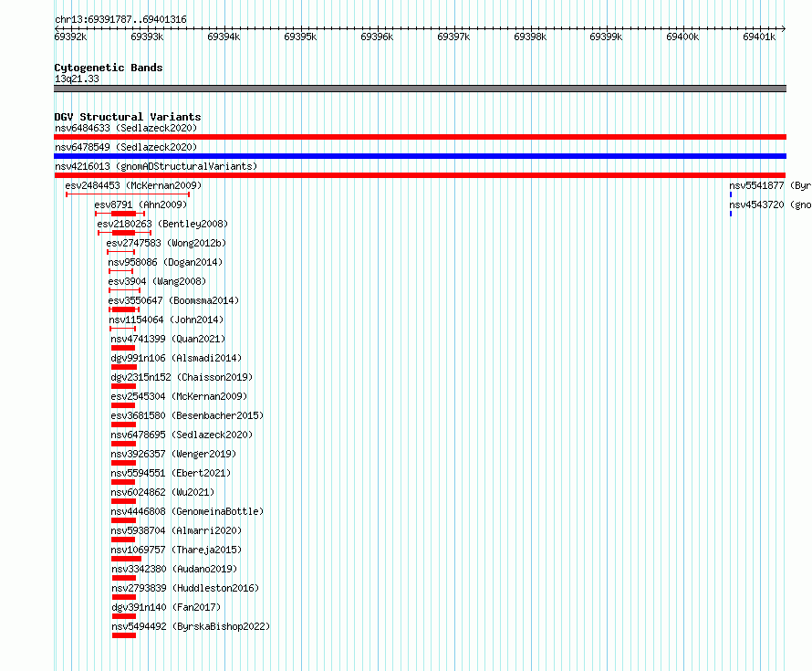
Task: Click the 13q21.33 band label
Action: [77, 79]
